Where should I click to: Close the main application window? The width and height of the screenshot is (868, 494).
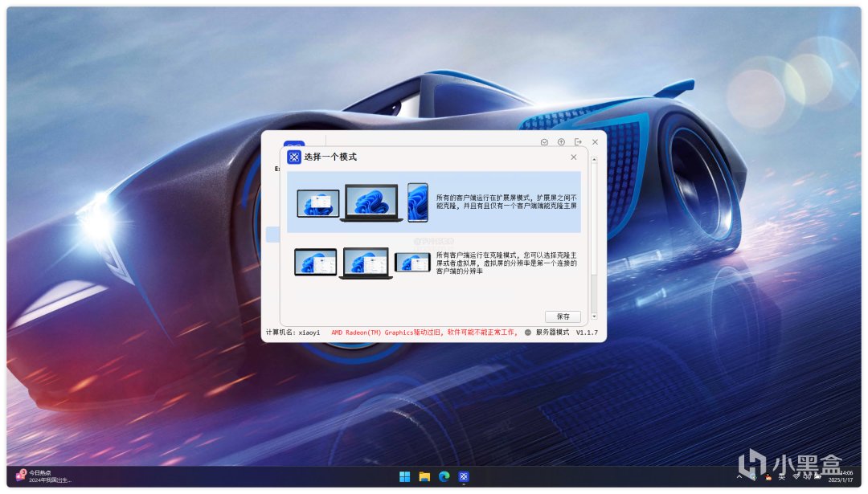pyautogui.click(x=595, y=142)
